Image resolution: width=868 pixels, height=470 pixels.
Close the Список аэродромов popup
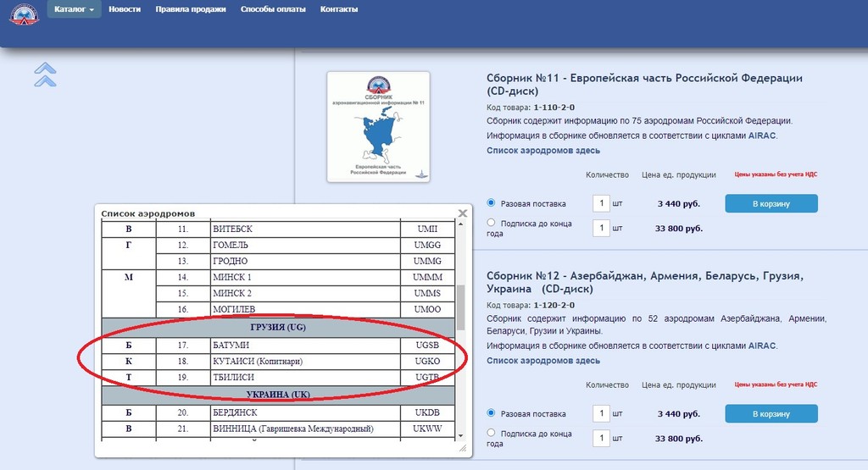463,213
